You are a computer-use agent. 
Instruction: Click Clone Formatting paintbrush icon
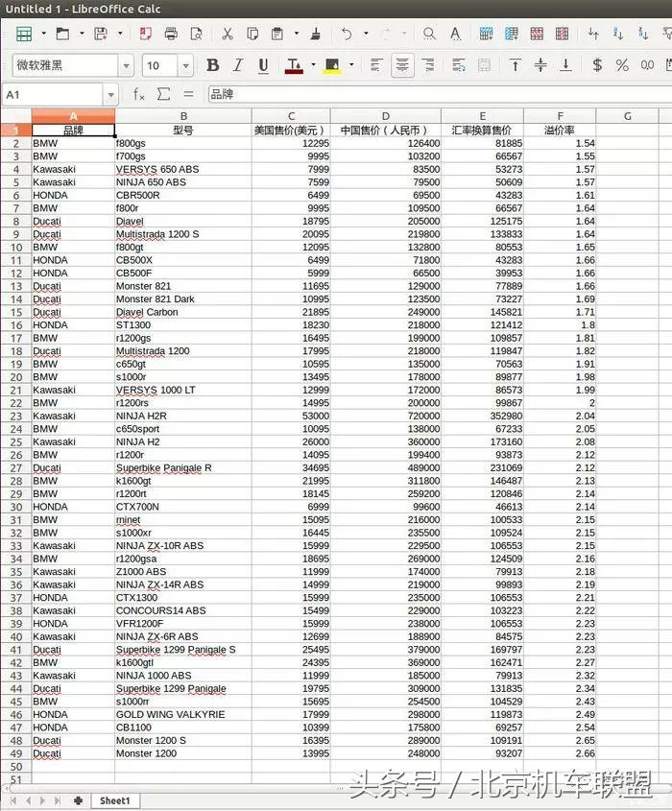[315, 35]
